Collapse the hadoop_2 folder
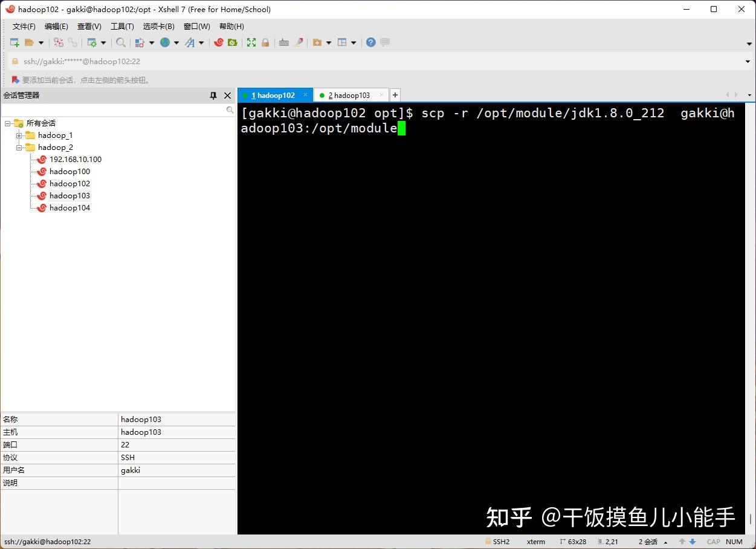Image resolution: width=756 pixels, height=549 pixels. tap(18, 147)
